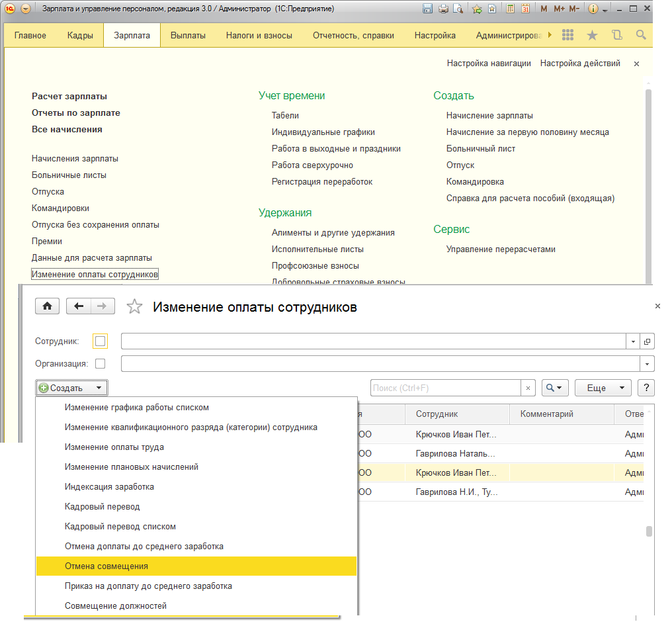The height and width of the screenshot is (622, 672).
Task: Open the calculator icon in title bar
Action: (x=510, y=9)
